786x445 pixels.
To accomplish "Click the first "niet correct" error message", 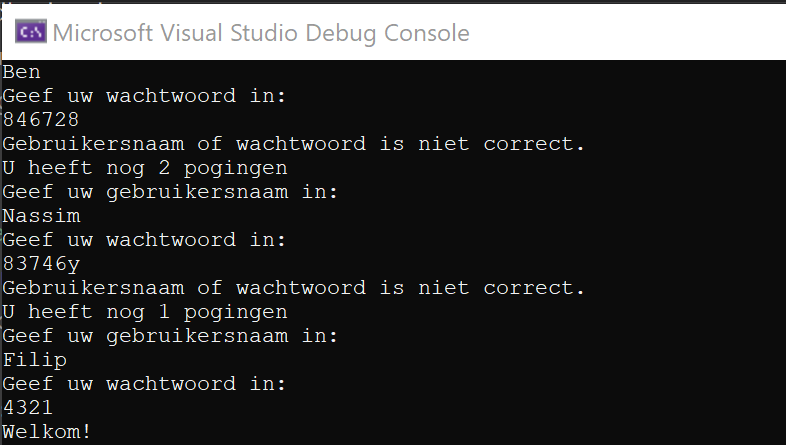I will click(293, 144).
